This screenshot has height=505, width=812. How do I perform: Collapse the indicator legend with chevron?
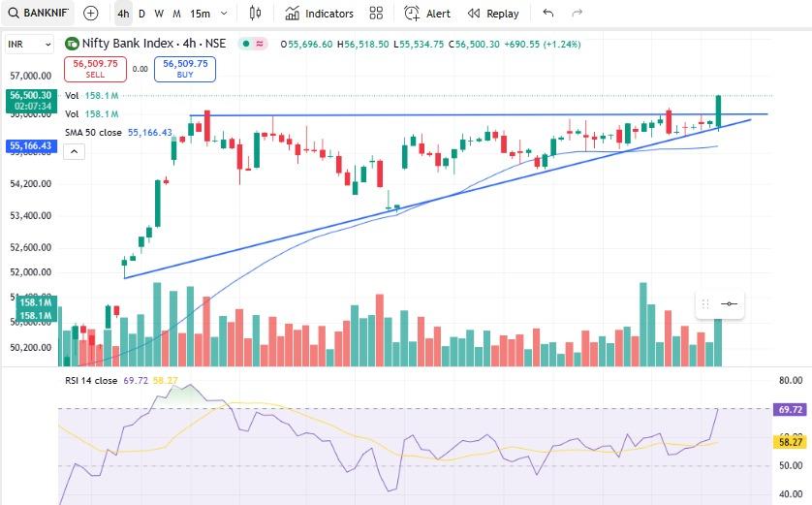pyautogui.click(x=74, y=152)
